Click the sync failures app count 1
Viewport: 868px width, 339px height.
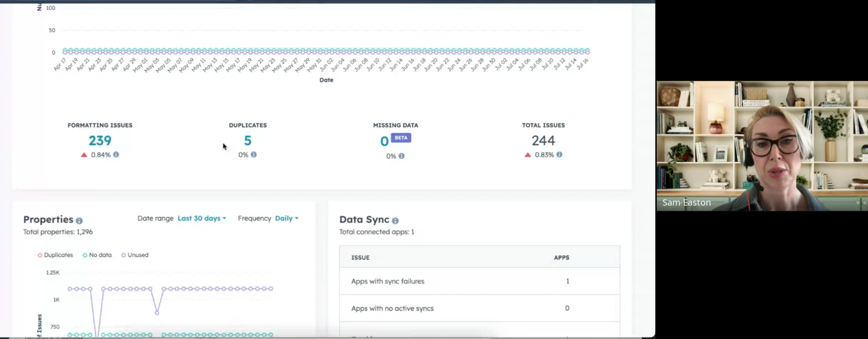[x=568, y=281]
